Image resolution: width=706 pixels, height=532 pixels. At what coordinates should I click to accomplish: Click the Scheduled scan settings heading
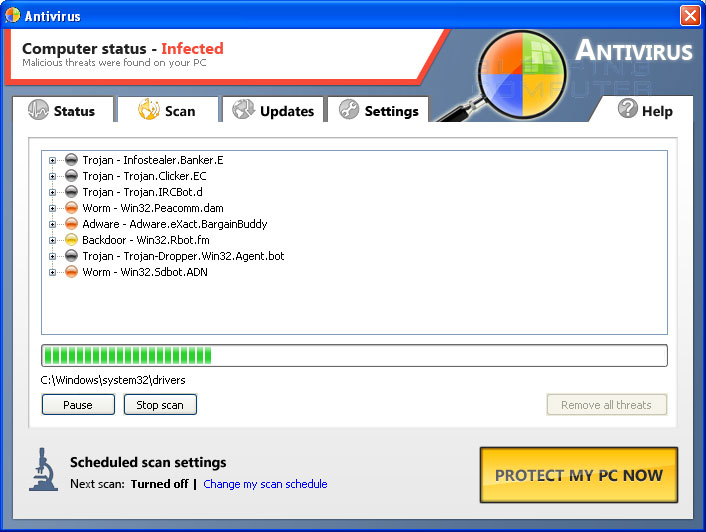pyautogui.click(x=148, y=462)
